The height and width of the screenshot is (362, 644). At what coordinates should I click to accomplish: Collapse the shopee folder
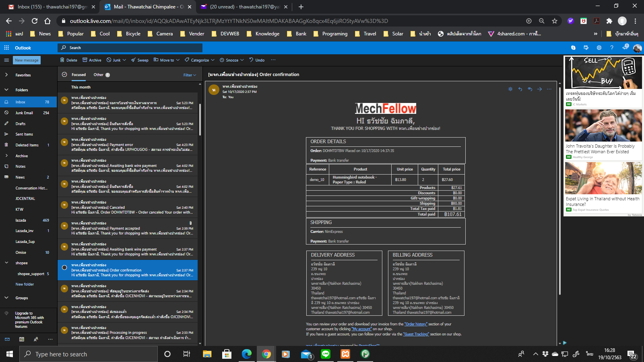coord(6,263)
